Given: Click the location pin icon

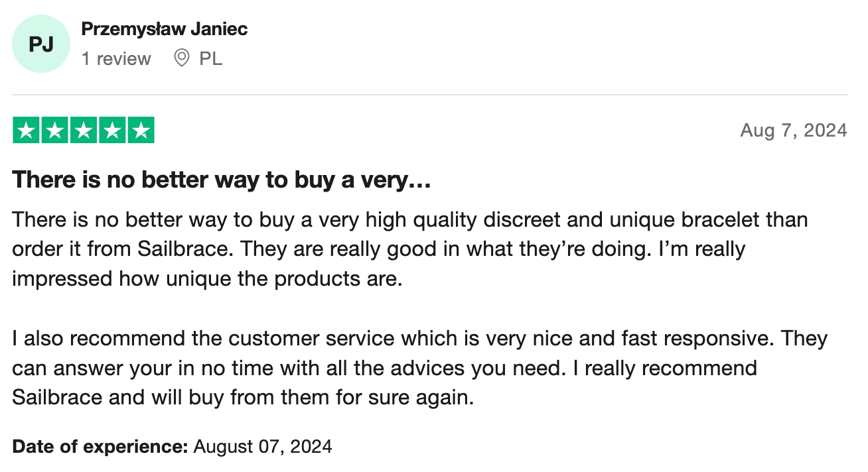Looking at the screenshot, I should pos(181,58).
